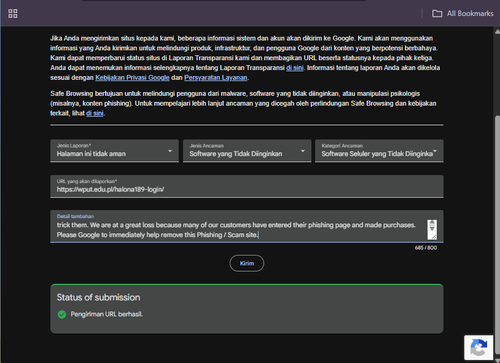Follow the Laporan Transparansi 'di sini' link
This screenshot has width=500, height=363.
295,68
